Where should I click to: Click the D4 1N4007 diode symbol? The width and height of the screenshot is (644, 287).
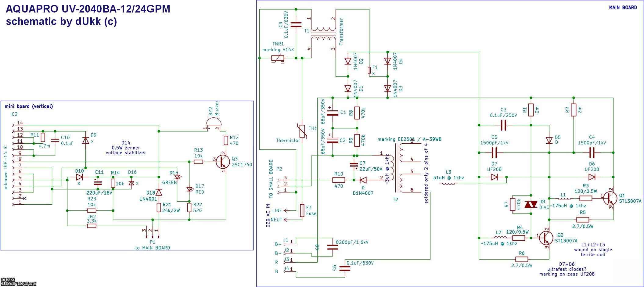coord(387,61)
